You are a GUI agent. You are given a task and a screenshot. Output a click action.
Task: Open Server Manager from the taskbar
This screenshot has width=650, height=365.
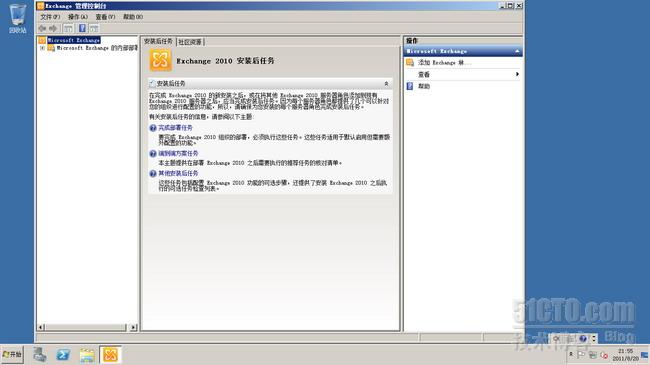click(x=40, y=355)
